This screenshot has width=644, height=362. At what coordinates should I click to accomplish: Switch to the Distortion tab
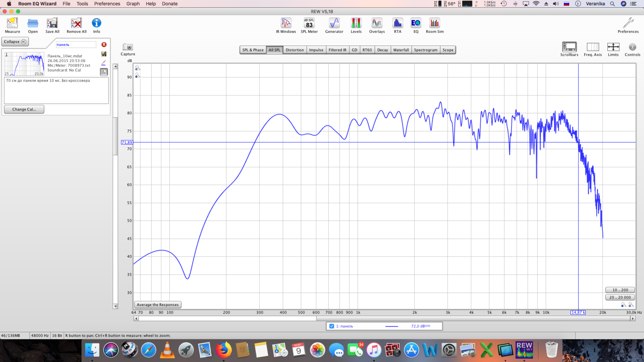click(295, 50)
